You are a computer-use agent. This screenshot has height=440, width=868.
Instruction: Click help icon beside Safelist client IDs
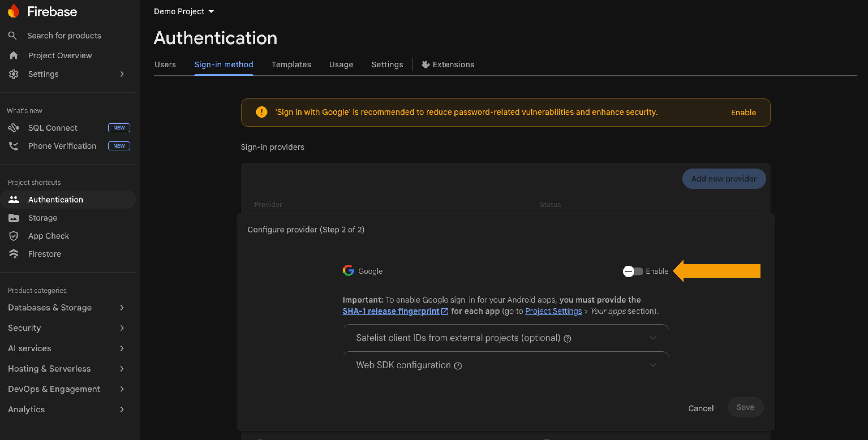pyautogui.click(x=568, y=338)
